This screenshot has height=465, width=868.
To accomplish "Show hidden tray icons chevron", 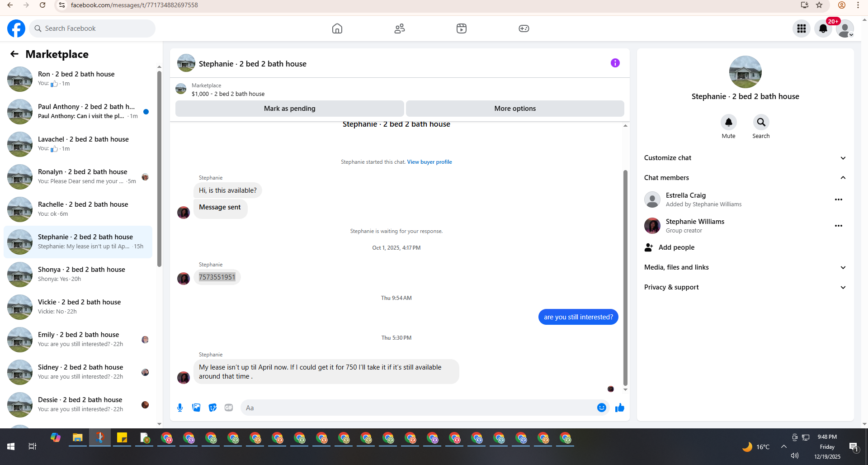I will pyautogui.click(x=784, y=446).
